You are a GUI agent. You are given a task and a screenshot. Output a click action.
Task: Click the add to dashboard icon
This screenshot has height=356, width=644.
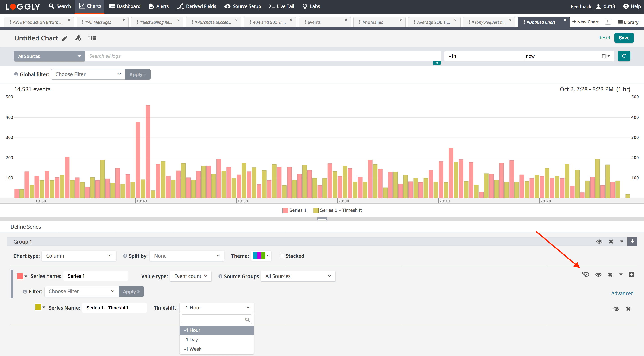(92, 38)
